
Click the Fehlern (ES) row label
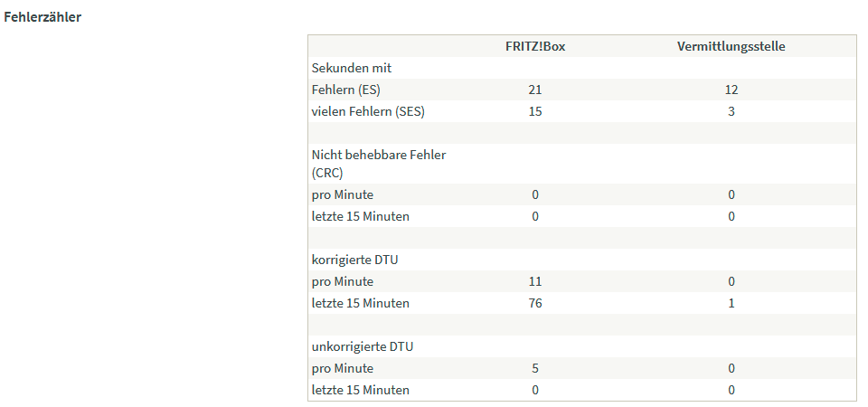tap(346, 90)
